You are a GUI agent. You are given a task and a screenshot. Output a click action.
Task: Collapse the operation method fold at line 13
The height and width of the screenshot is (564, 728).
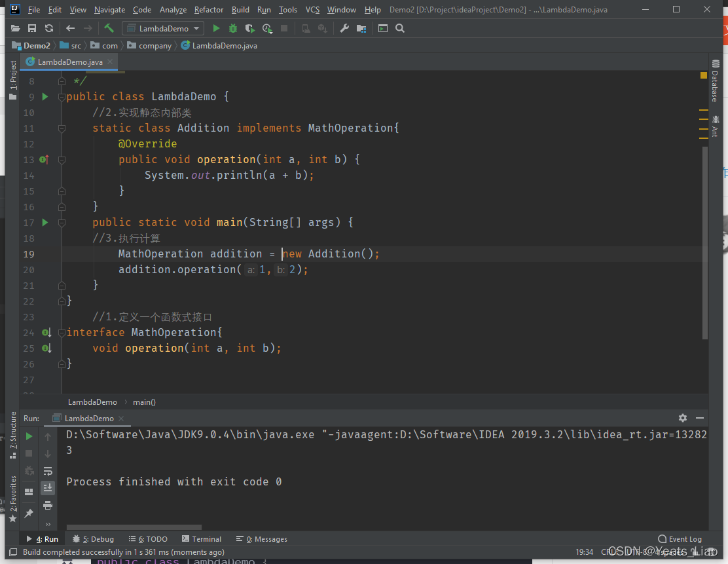[x=62, y=160]
